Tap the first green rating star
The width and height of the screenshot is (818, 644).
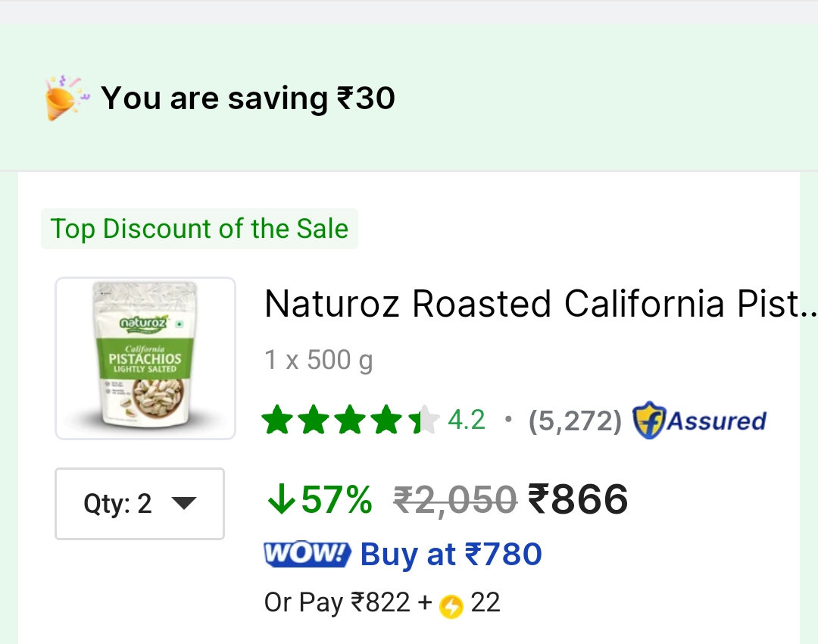click(277, 420)
